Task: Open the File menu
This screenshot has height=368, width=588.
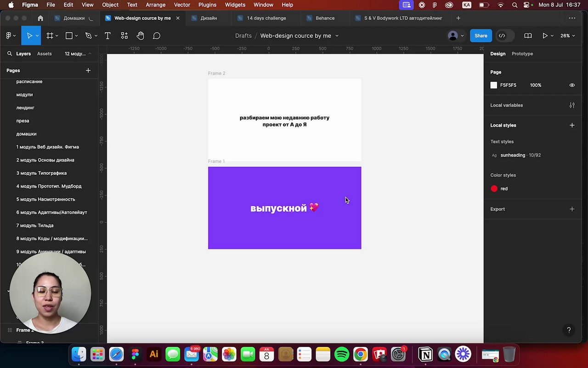Action: point(51,5)
